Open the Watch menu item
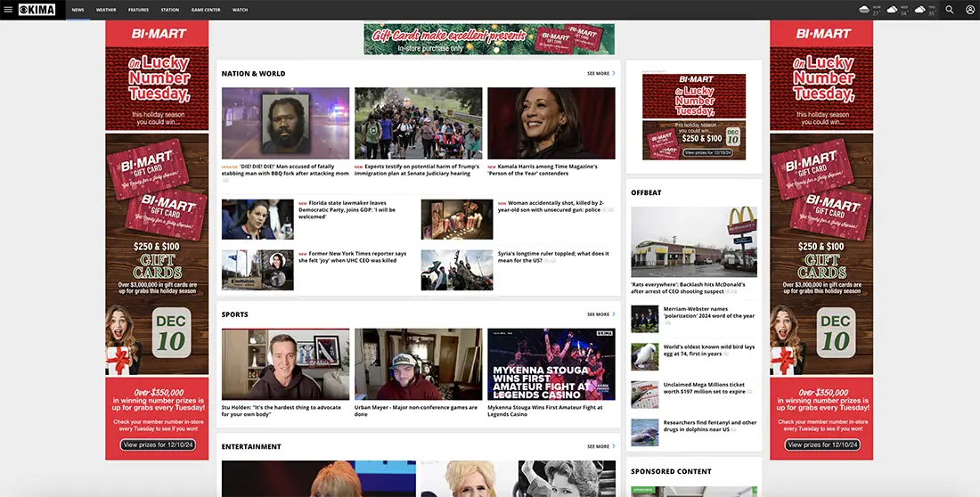 click(x=240, y=10)
